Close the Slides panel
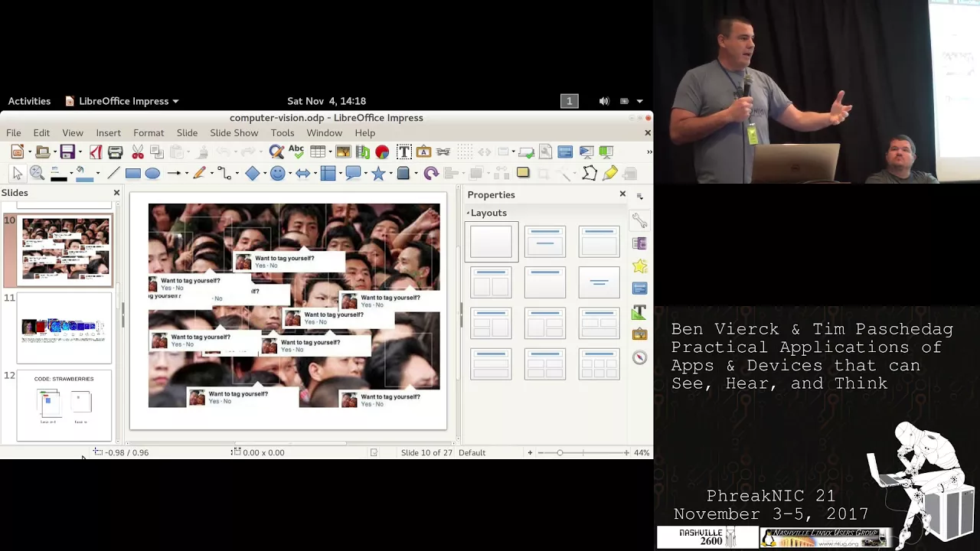Viewport: 980px width, 551px height. (x=116, y=193)
